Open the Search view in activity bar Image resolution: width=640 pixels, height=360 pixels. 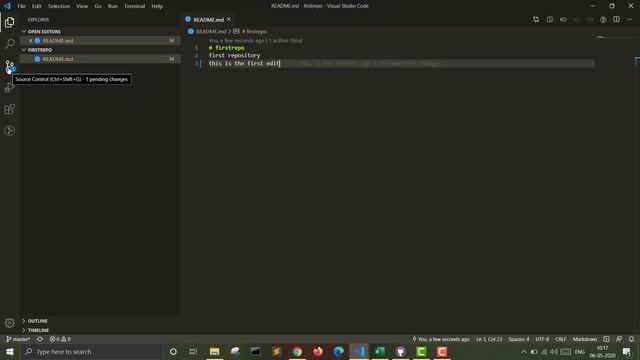click(x=9, y=43)
